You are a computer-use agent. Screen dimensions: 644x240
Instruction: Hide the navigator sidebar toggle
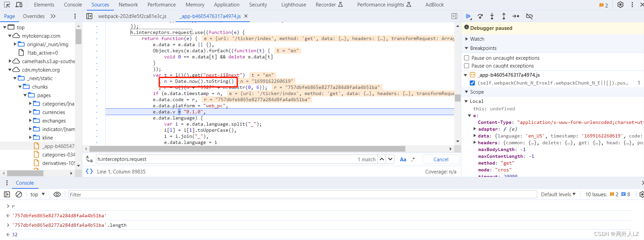89,16
